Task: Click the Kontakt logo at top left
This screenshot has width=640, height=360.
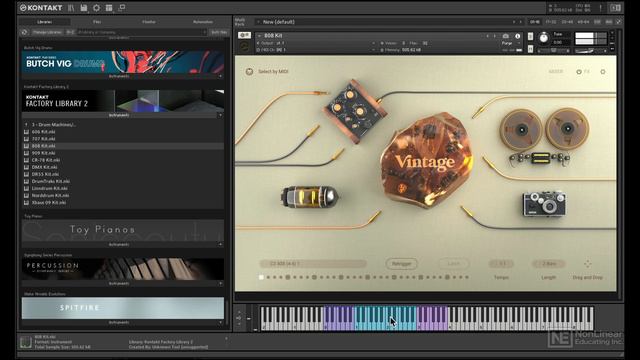Action: coord(41,8)
